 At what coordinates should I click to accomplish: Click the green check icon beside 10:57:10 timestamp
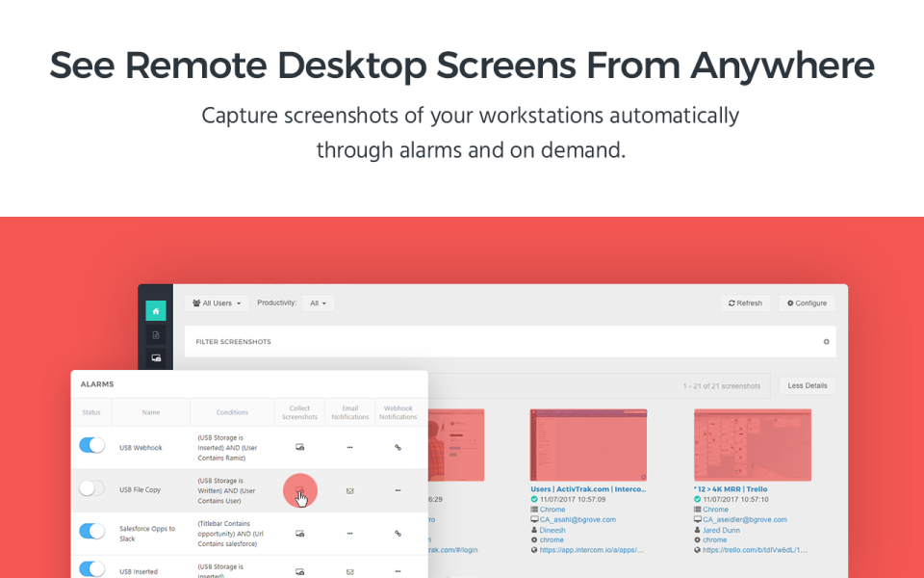[697, 500]
